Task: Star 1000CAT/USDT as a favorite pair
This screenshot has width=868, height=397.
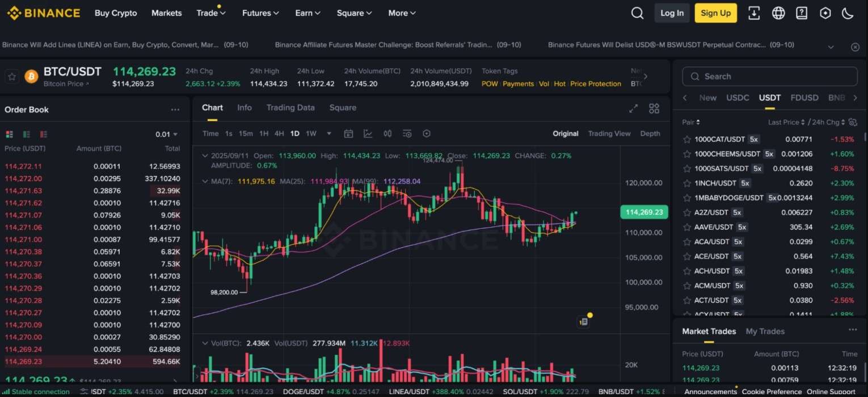Action: [x=687, y=139]
